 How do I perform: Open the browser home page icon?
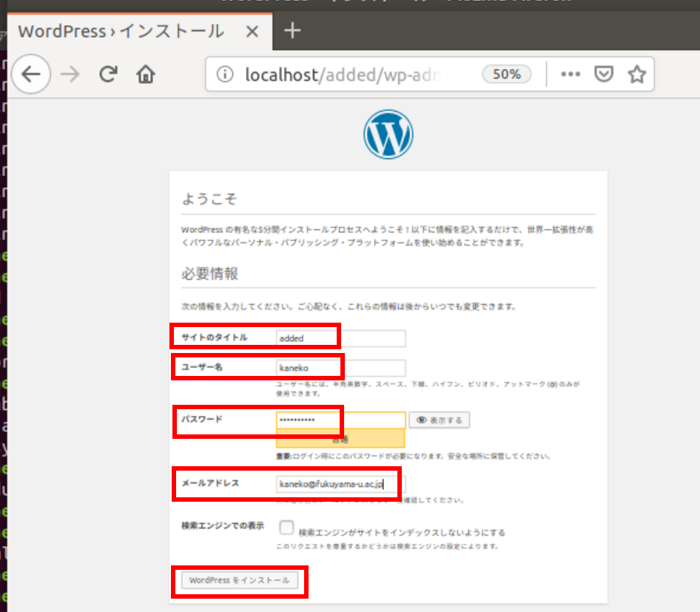146,74
